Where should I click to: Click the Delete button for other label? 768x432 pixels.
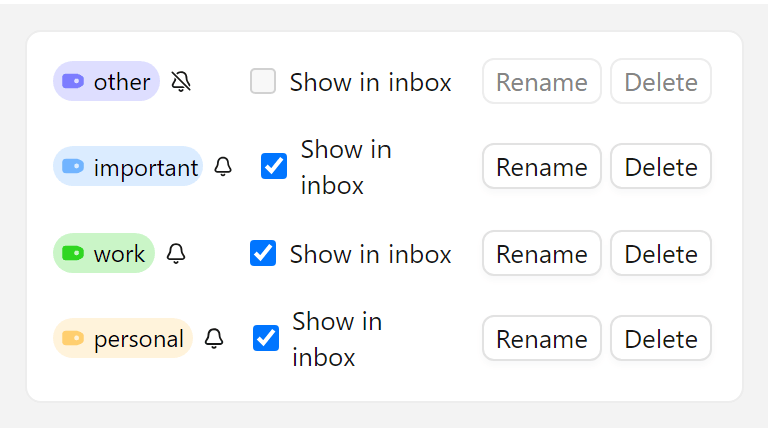[x=661, y=82]
